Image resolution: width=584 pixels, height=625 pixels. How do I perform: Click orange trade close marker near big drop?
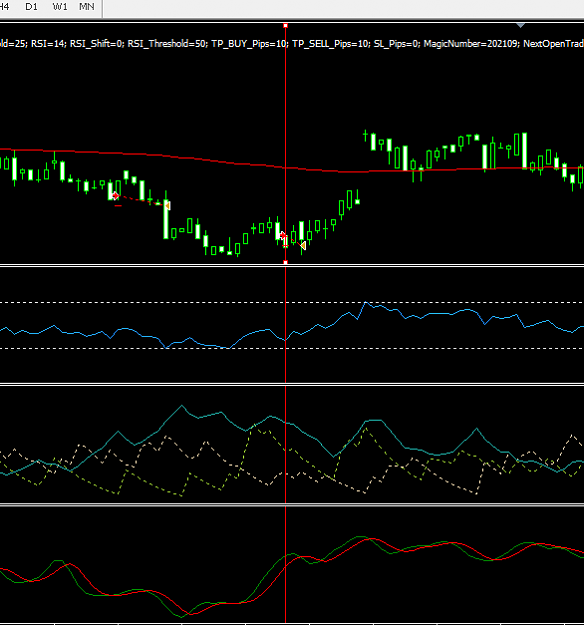click(x=167, y=205)
